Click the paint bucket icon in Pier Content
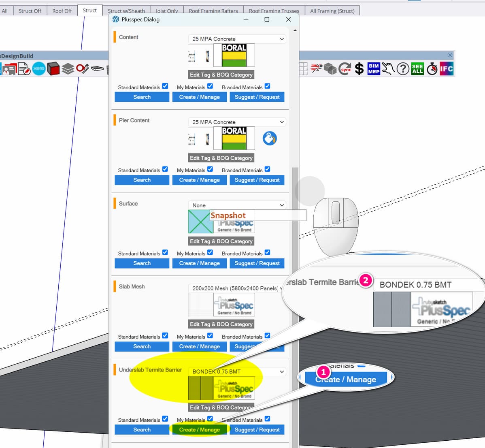This screenshot has width=485, height=448. 270,138
